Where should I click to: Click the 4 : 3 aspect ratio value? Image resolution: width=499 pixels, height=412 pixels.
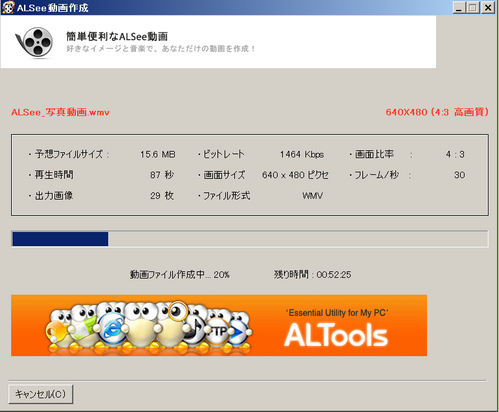(x=455, y=154)
